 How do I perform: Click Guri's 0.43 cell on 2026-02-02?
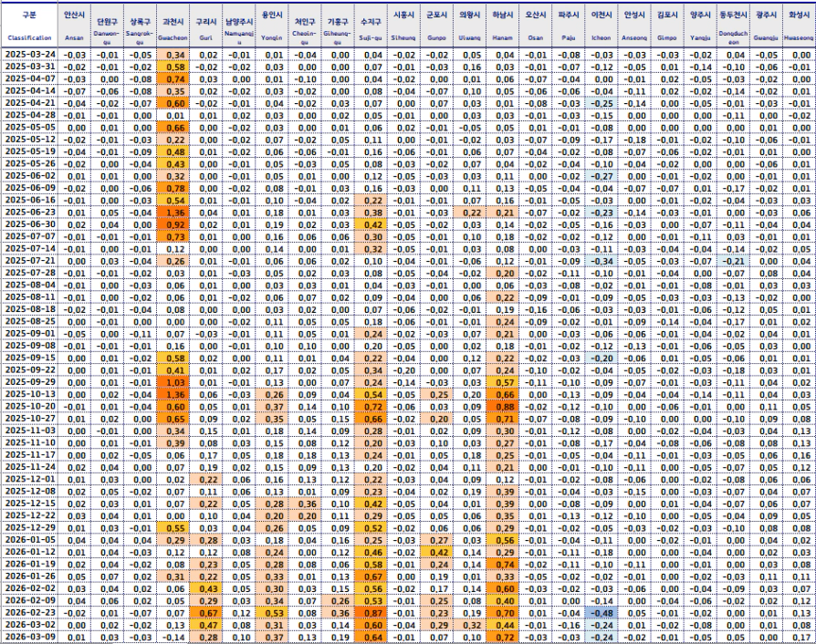point(206,589)
